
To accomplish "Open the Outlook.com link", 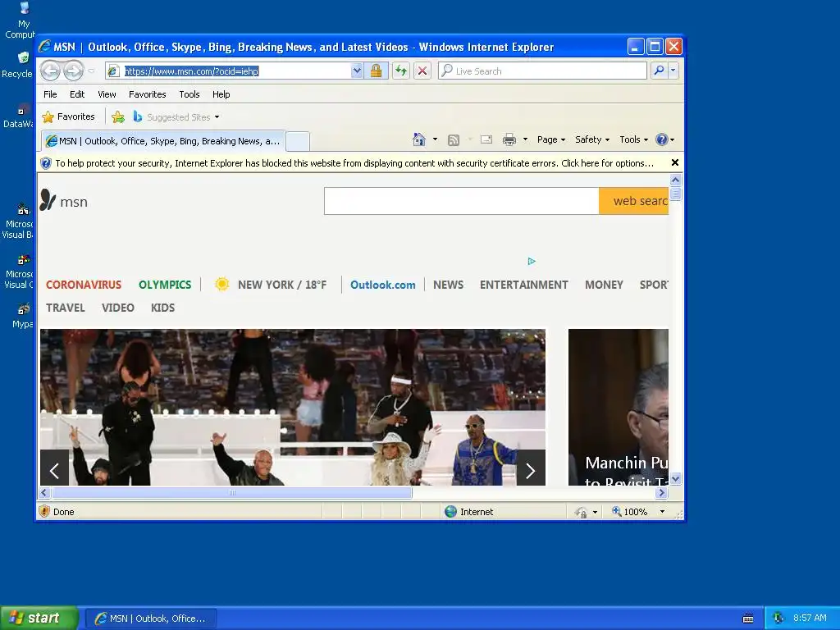I will pyautogui.click(x=383, y=285).
